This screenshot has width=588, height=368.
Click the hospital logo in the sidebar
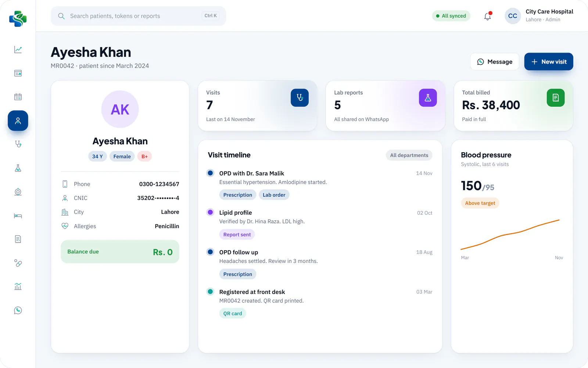[x=18, y=18]
